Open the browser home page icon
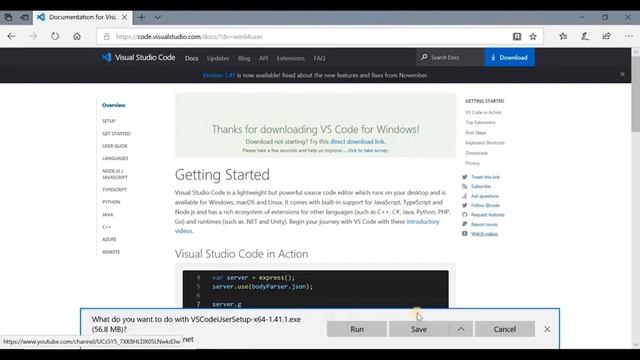 (77, 36)
